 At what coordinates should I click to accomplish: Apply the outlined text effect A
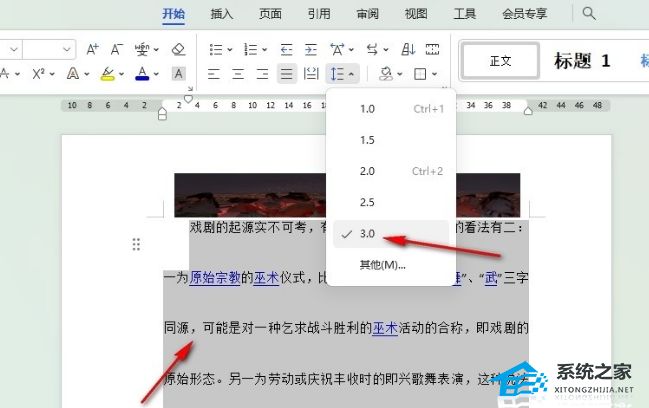coord(73,74)
